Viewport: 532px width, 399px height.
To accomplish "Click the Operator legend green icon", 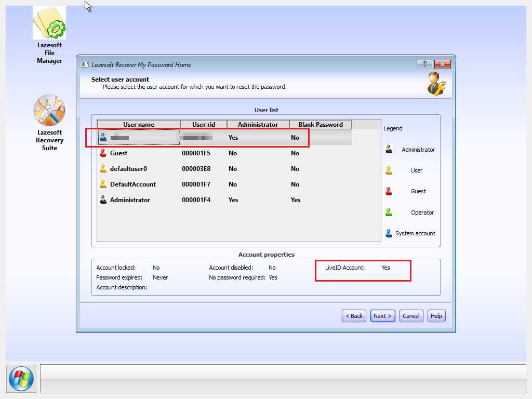I will pyautogui.click(x=389, y=212).
